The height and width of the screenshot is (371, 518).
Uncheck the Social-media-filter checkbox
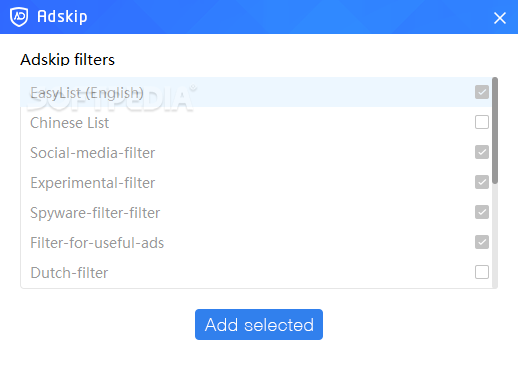tap(482, 152)
